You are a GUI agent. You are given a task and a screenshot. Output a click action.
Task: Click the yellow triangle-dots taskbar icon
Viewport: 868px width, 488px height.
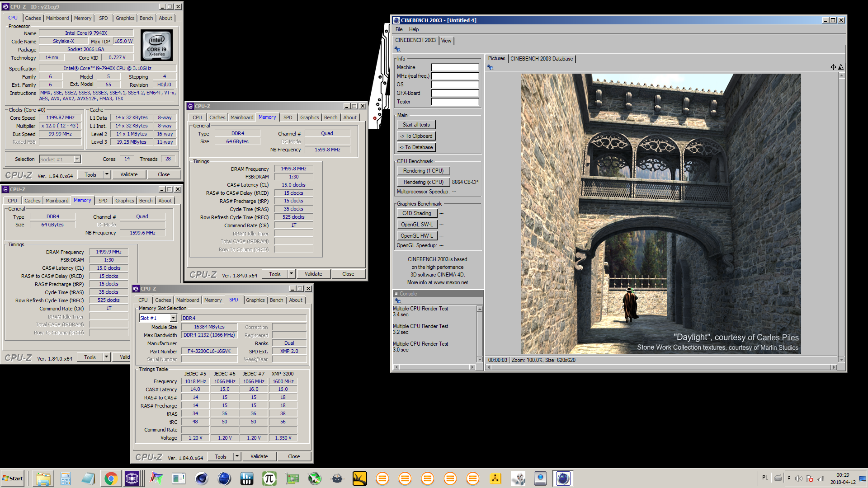(x=495, y=479)
